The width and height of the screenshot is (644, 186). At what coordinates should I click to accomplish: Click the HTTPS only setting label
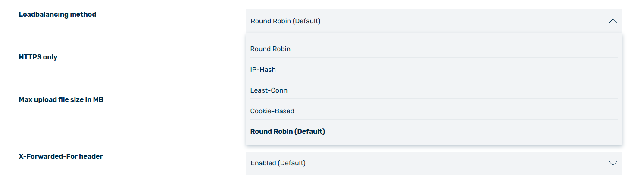[38, 57]
